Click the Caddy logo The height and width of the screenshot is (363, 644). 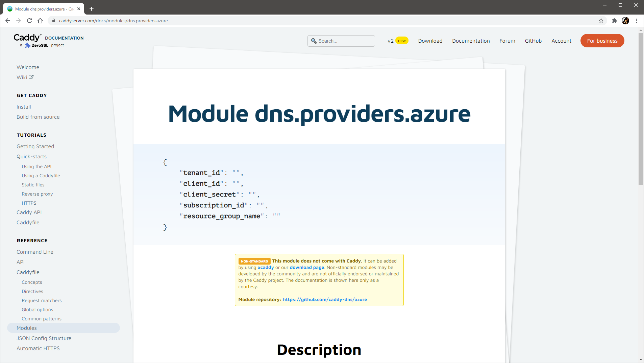27,38
